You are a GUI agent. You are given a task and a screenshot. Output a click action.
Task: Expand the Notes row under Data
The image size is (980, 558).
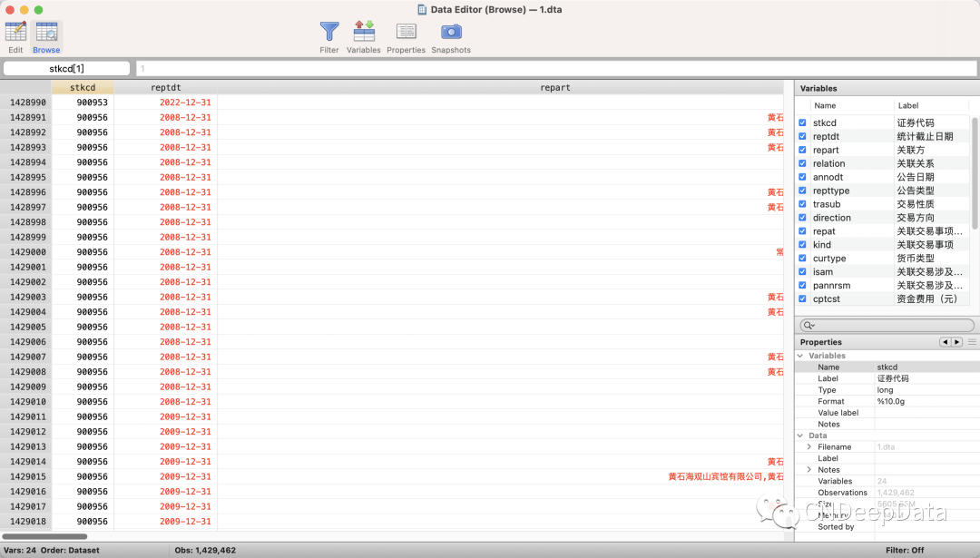[809, 470]
